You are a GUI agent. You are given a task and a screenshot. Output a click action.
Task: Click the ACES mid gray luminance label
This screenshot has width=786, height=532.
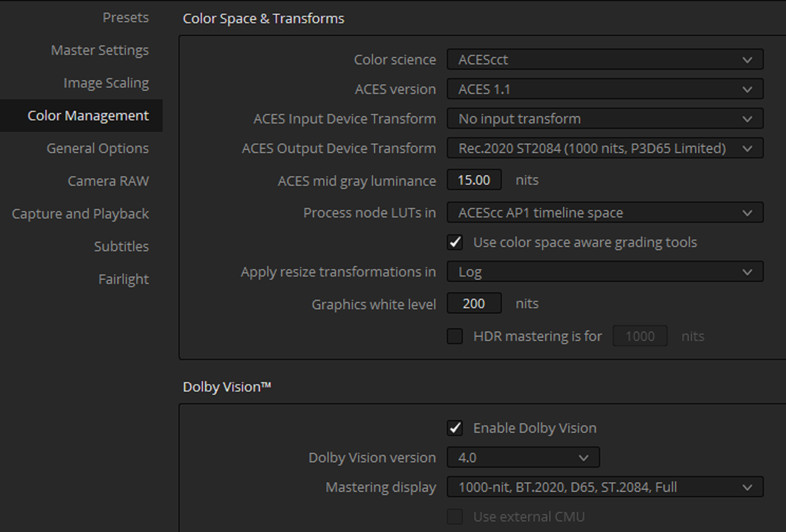pos(357,181)
